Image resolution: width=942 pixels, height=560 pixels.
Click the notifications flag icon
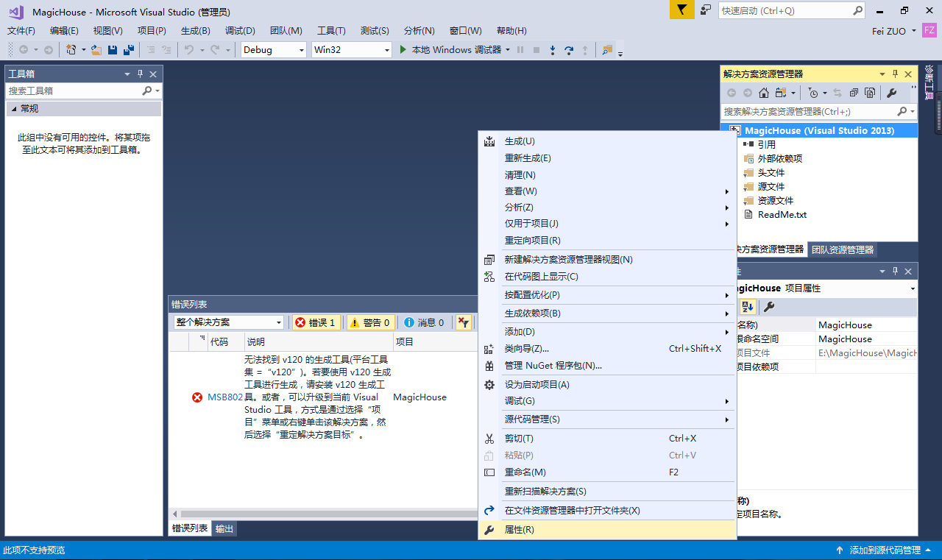coord(682,10)
